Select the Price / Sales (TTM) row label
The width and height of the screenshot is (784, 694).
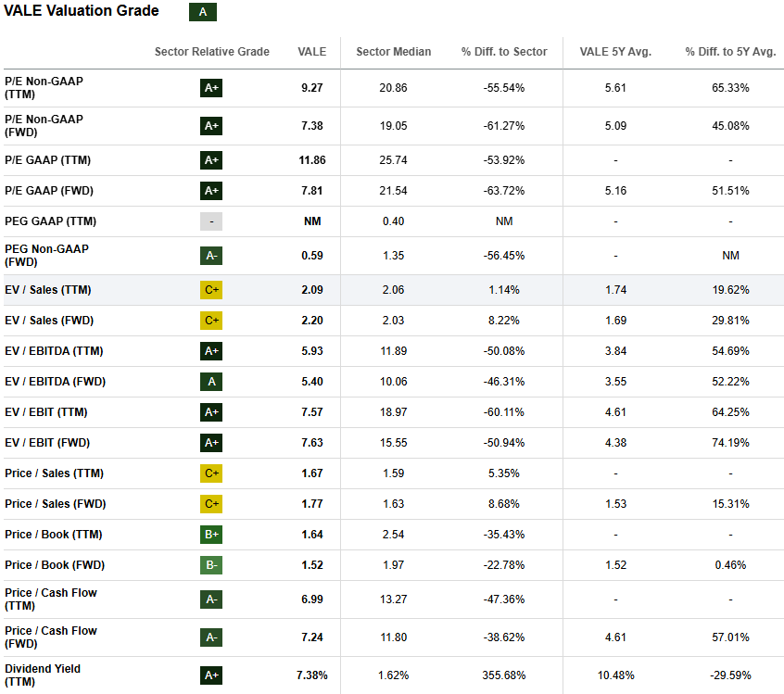(x=54, y=473)
